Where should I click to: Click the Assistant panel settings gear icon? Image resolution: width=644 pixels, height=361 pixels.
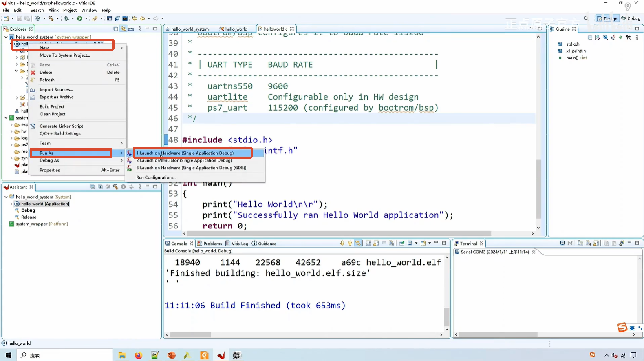(x=108, y=187)
